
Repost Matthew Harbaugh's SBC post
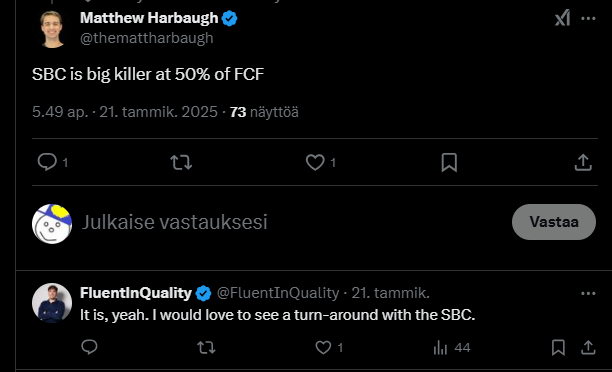[x=181, y=162]
